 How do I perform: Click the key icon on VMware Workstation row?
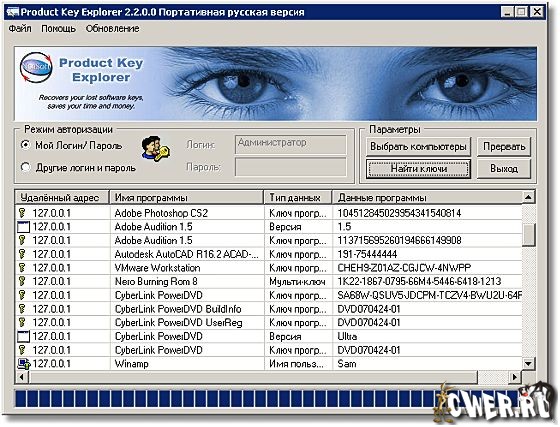22,268
